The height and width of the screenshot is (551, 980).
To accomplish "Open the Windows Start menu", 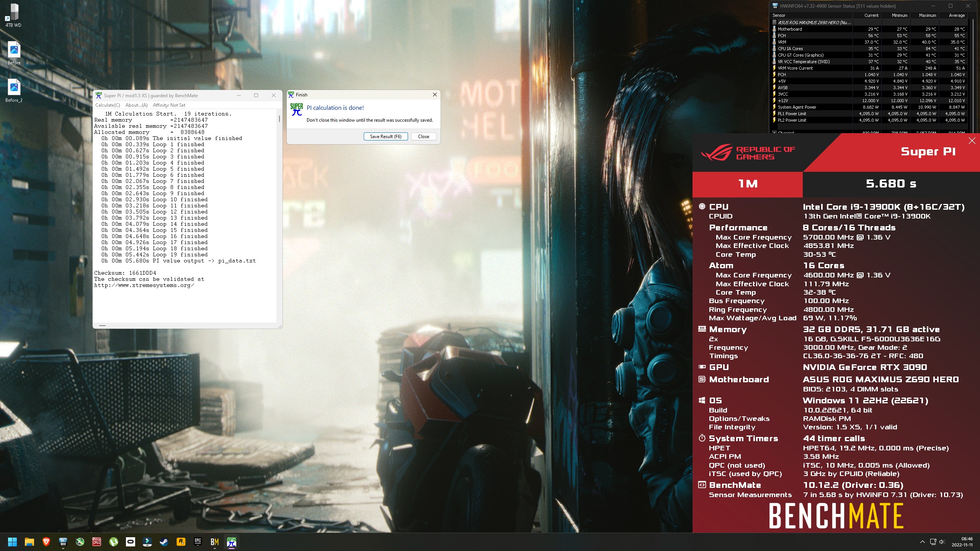I will pos(12,542).
